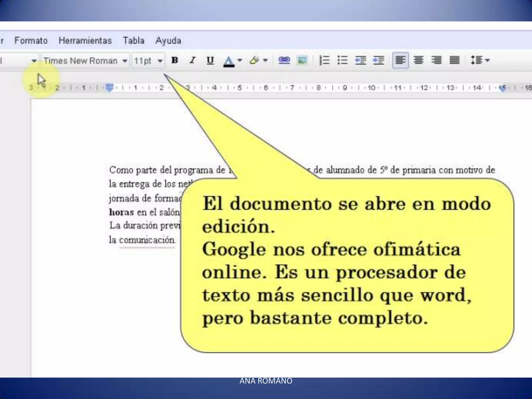The height and width of the screenshot is (399, 532).
Task: Open the Formato menu
Action: [x=31, y=41]
